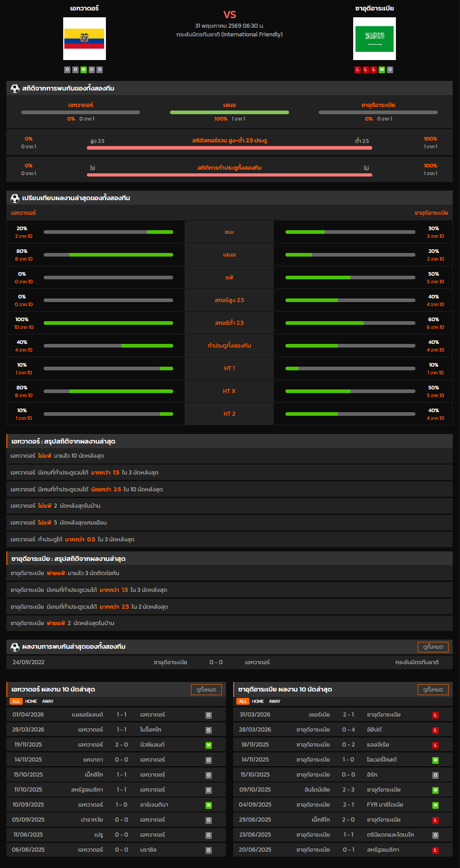Click W result badge for 09/10/2025 Indonesia match
This screenshot has width=460, height=868.
(435, 790)
